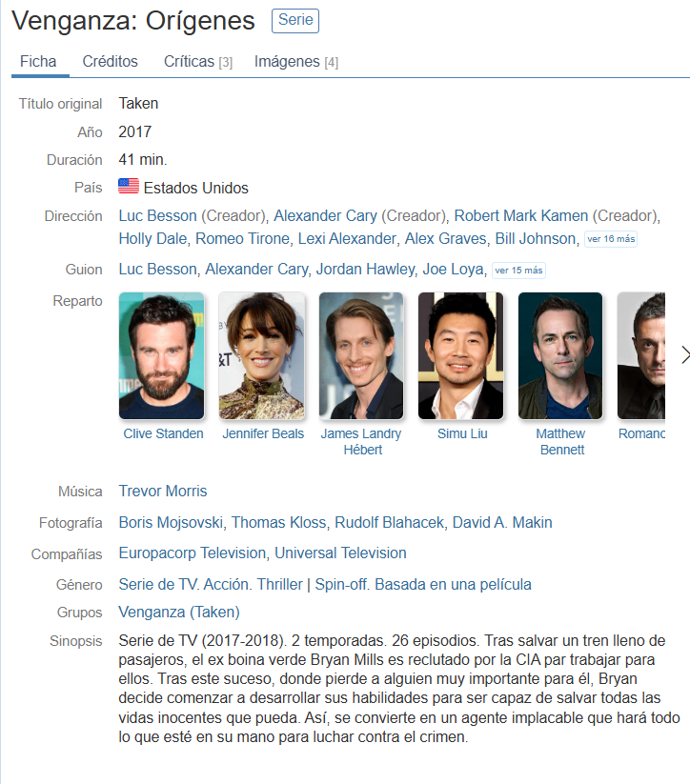Click the year value 2017
The image size is (690, 784).
pos(135,131)
